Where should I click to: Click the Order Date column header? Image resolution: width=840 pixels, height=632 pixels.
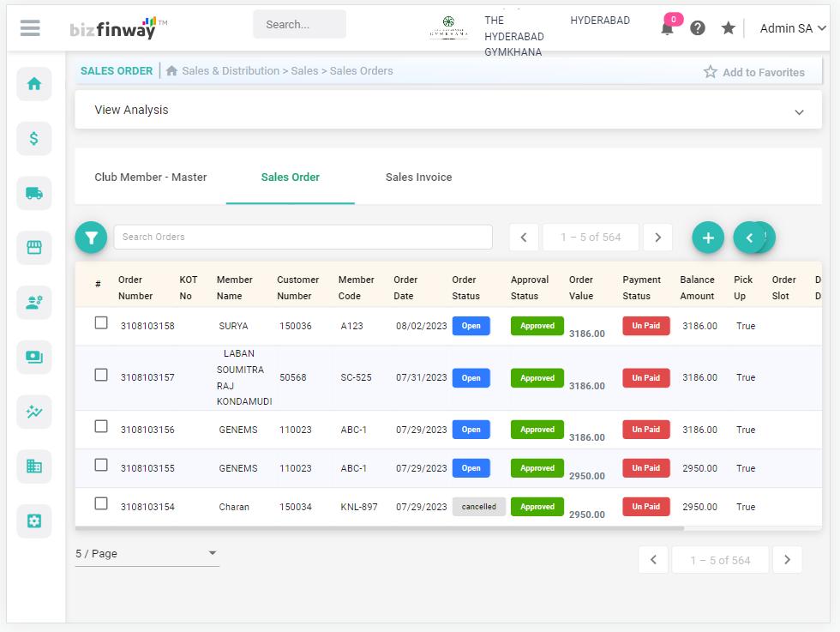405,288
